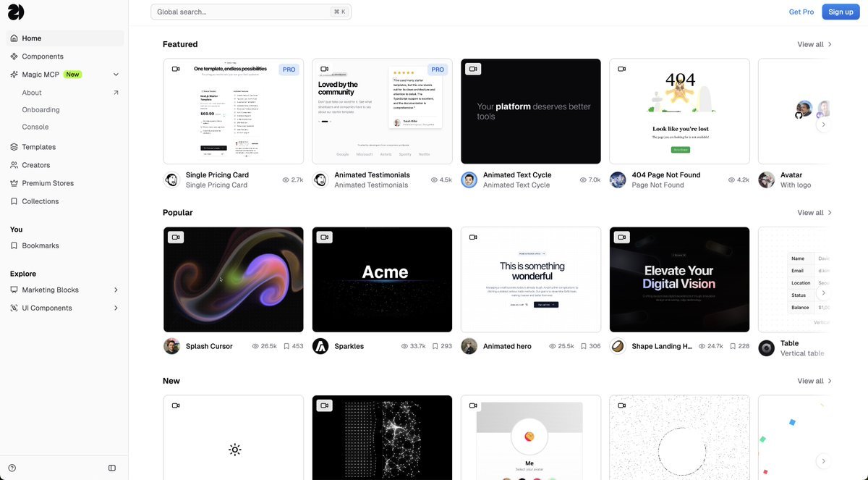Open Sparkles creator avatar icon
This screenshot has height=480, width=868.
(x=320, y=346)
